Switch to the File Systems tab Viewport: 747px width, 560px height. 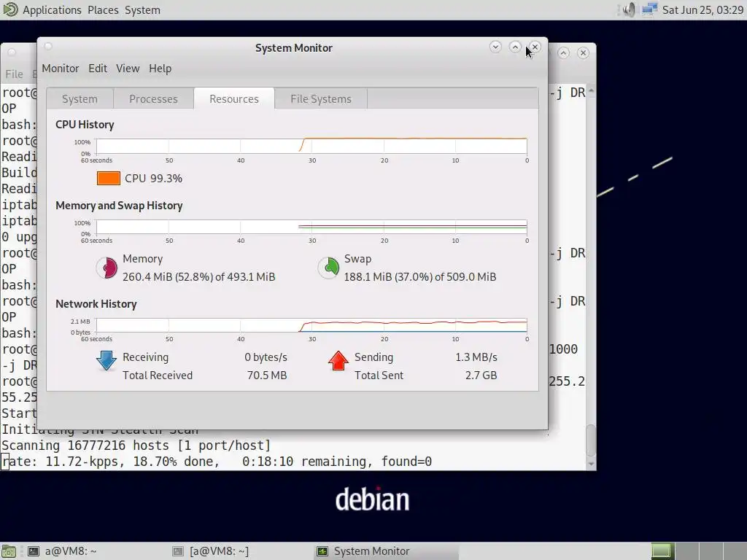[x=321, y=98]
